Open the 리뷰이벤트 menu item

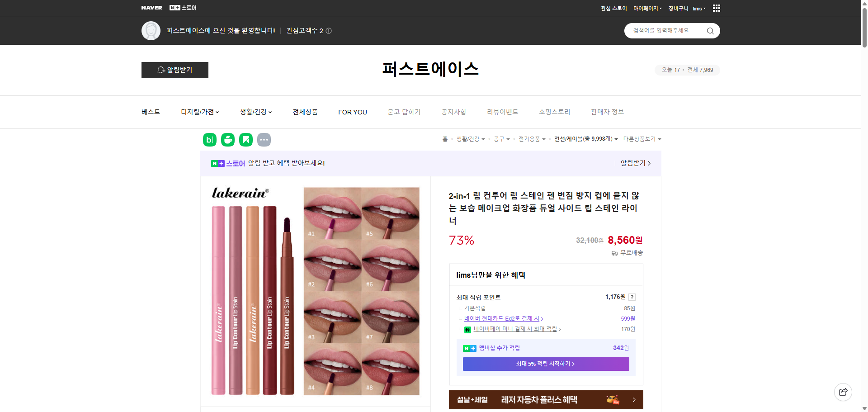[502, 112]
